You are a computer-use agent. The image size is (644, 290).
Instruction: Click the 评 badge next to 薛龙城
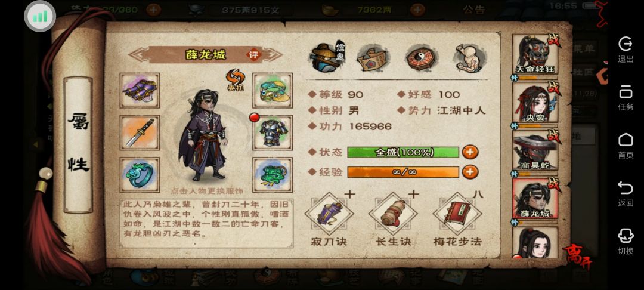pyautogui.click(x=253, y=55)
